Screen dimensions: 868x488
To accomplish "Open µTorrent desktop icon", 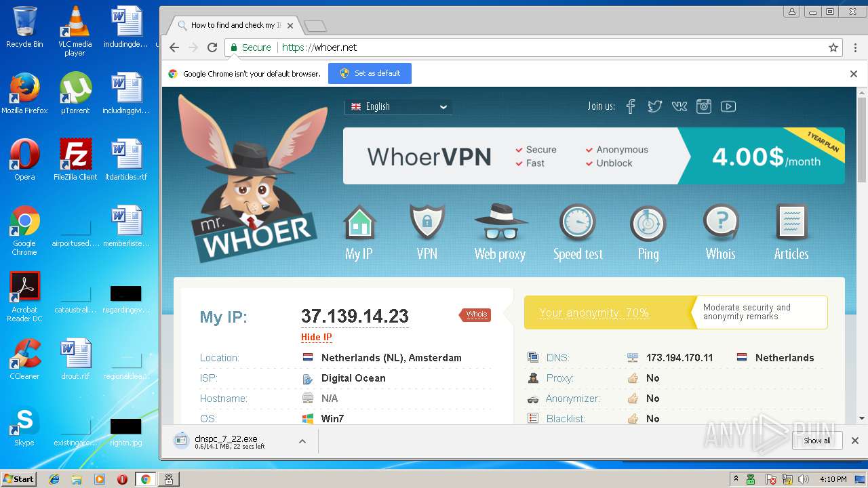I will coord(75,94).
